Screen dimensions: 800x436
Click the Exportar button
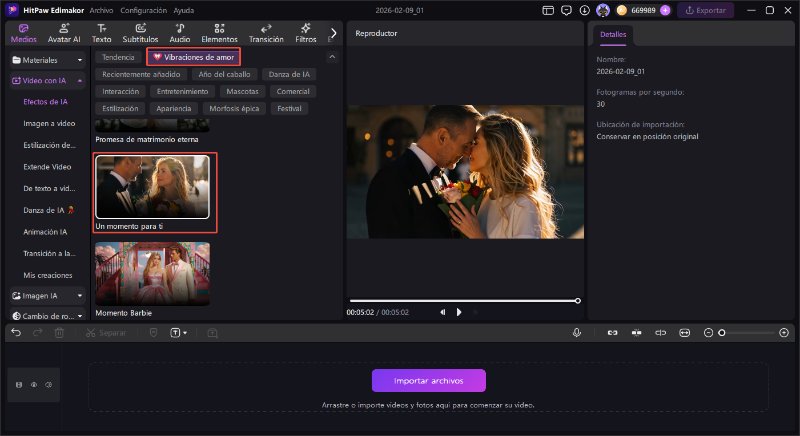point(706,10)
